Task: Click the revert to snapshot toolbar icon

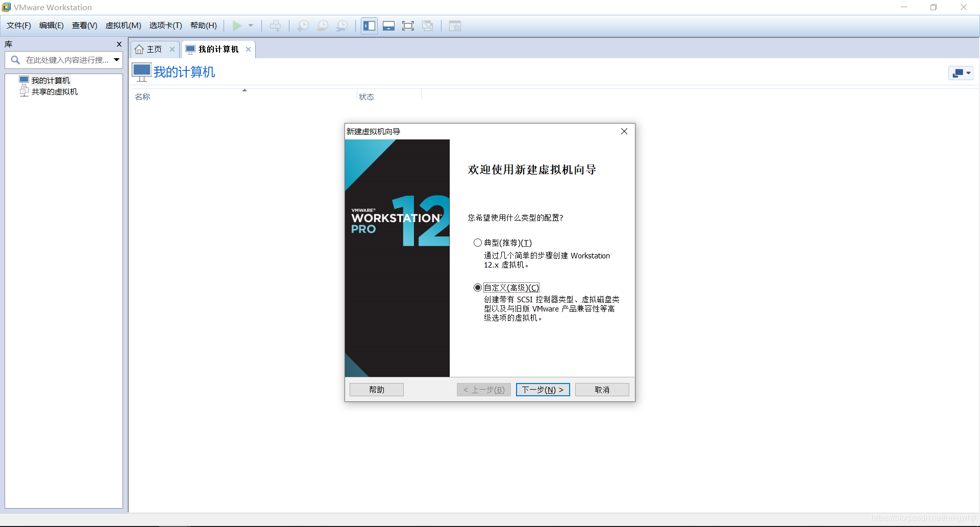Action: [x=323, y=26]
